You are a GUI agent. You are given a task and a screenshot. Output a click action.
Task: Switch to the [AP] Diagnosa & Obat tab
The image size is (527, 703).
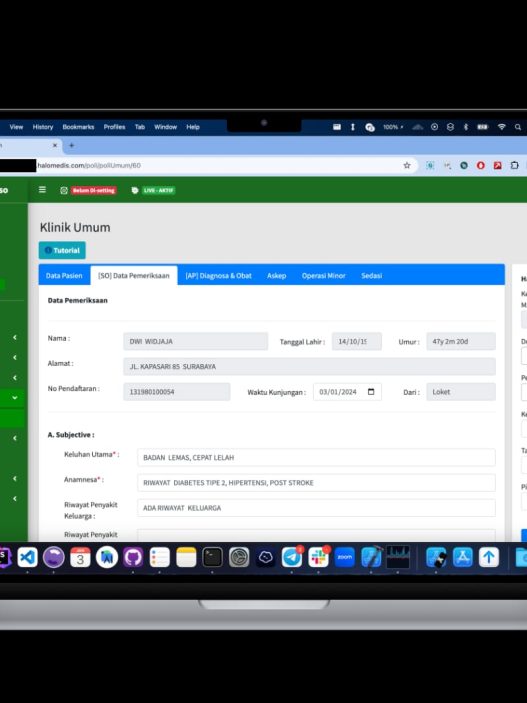[x=218, y=276]
